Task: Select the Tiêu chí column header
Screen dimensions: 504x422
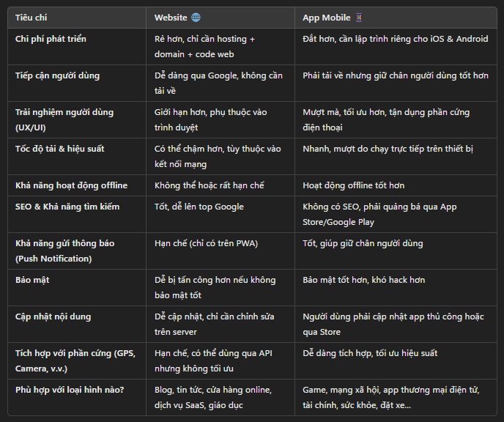Action: tap(31, 18)
